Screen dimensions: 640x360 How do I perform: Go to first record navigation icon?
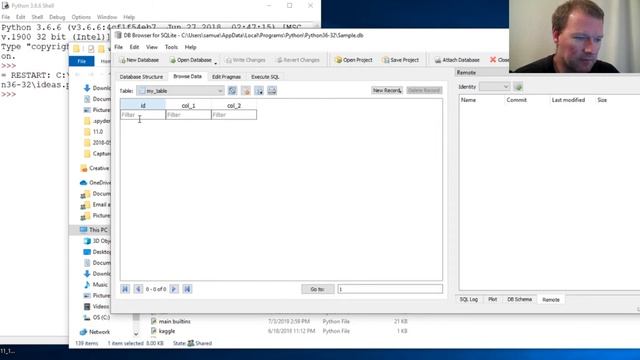click(x=125, y=289)
